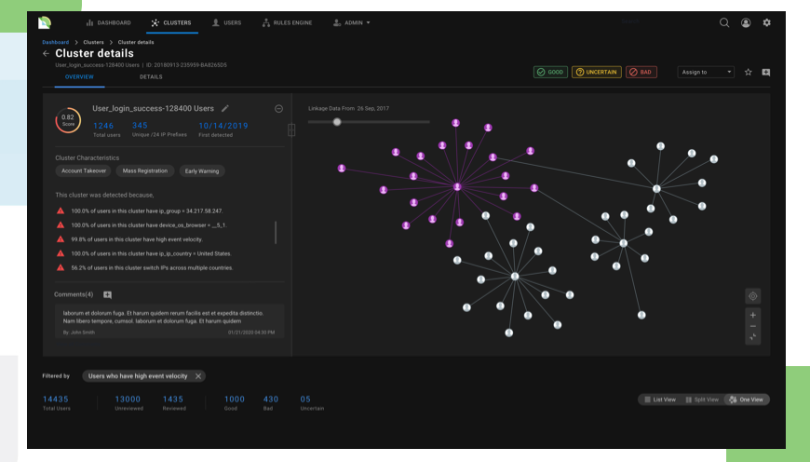
Task: Zoom out of the graph with minus
Action: 753,326
